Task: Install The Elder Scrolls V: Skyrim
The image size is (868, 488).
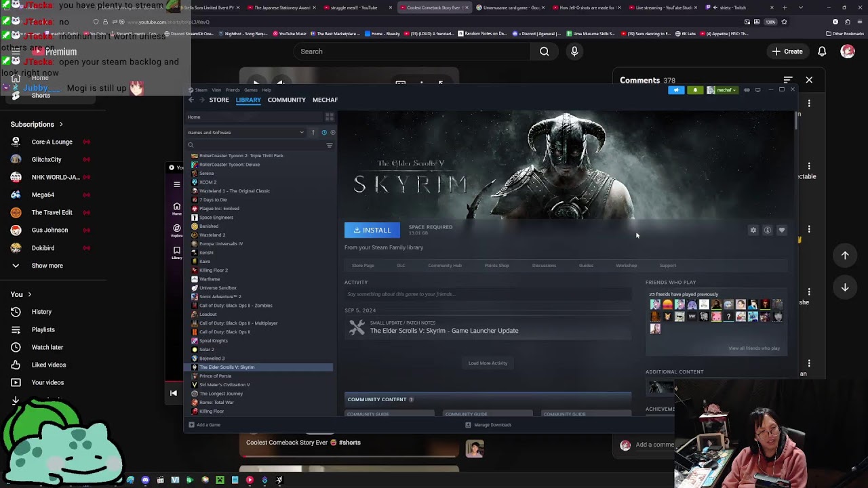Action: pyautogui.click(x=372, y=230)
